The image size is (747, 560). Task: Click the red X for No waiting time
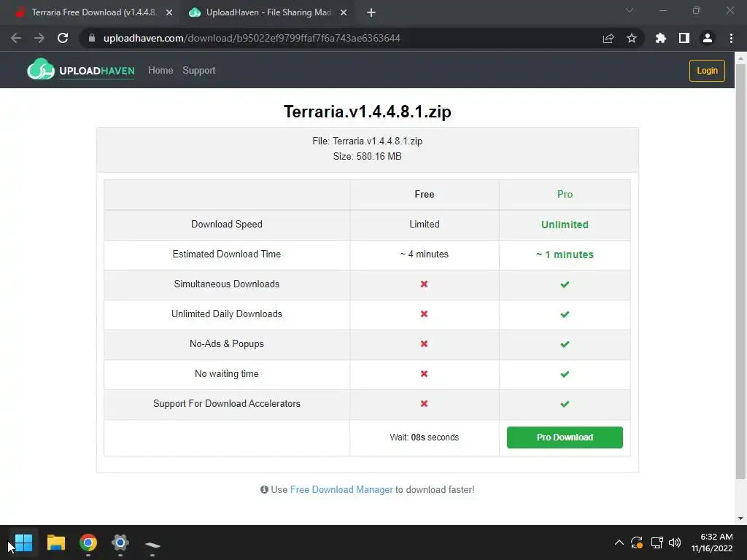(x=424, y=374)
